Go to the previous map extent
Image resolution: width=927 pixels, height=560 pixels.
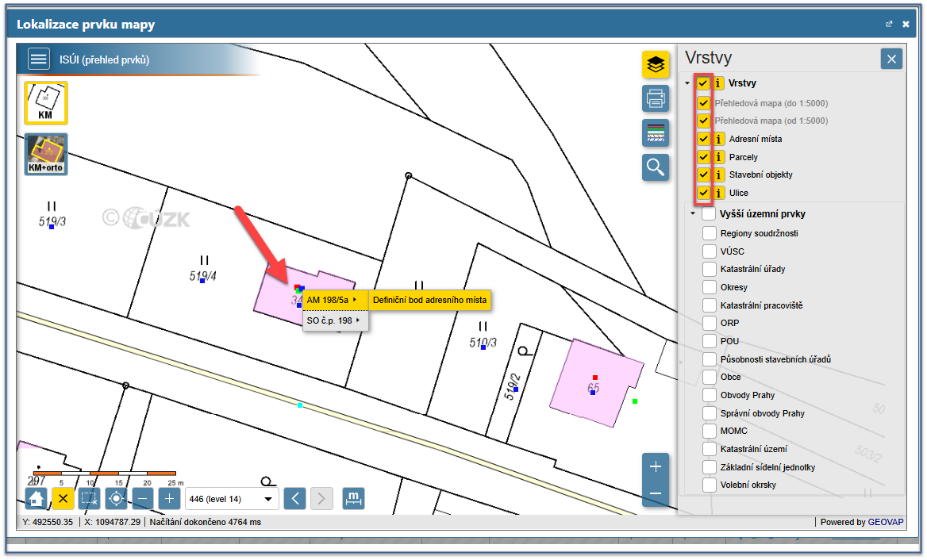(294, 498)
